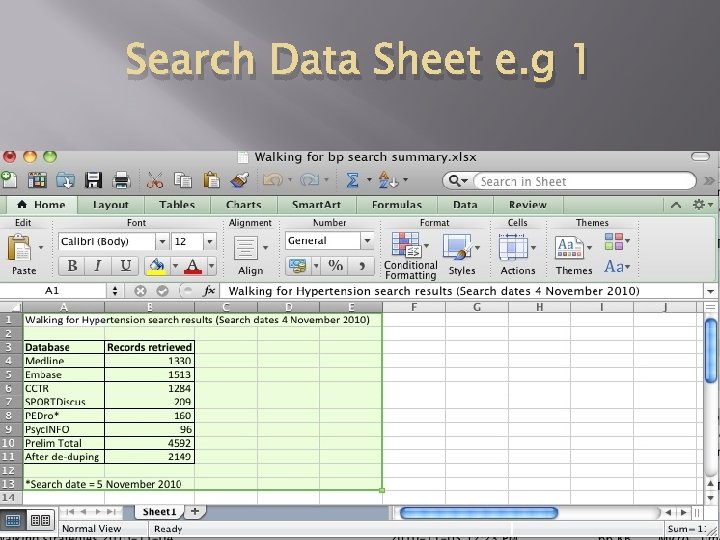Apply yellow fill color bucket
Viewport: 720px width, 540px height.
[x=157, y=266]
